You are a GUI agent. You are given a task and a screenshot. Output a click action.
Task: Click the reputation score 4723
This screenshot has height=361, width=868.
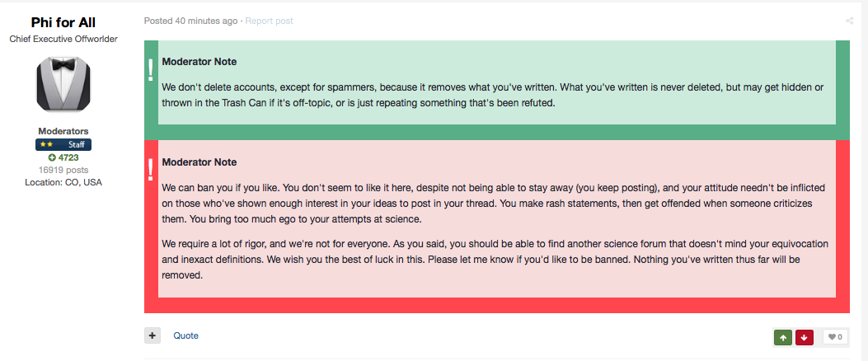(68, 157)
